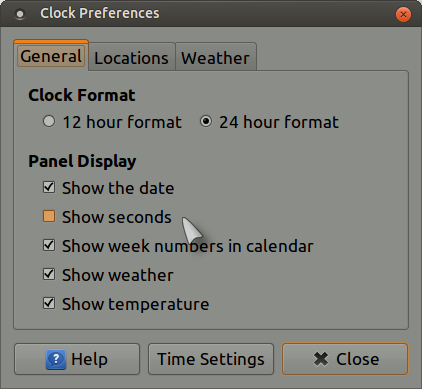This screenshot has height=389, width=422.
Task: Select the 12 hour format radio button
Action: pyautogui.click(x=49, y=121)
